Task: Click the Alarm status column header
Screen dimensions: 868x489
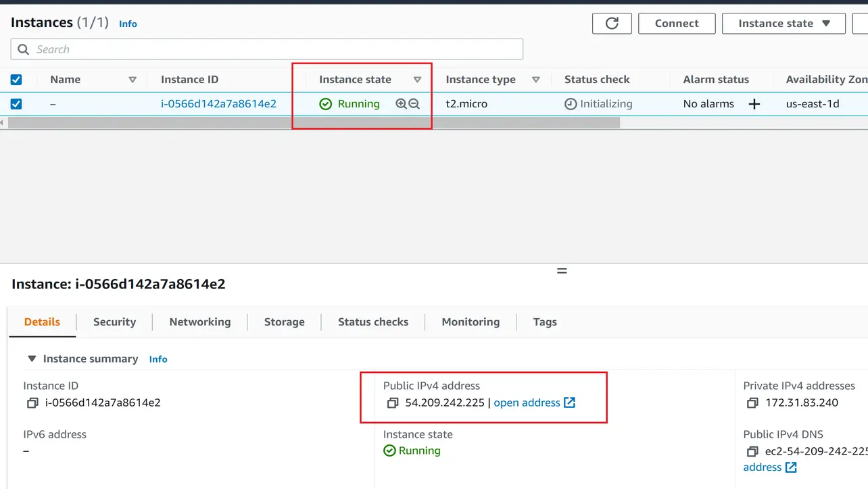Action: point(716,80)
